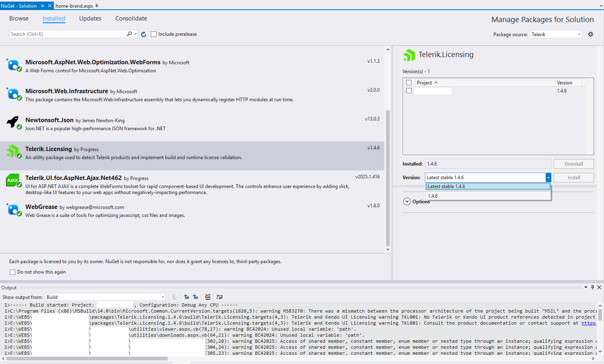
Task: Enable Include prerelease checkbox
Action: tap(154, 34)
